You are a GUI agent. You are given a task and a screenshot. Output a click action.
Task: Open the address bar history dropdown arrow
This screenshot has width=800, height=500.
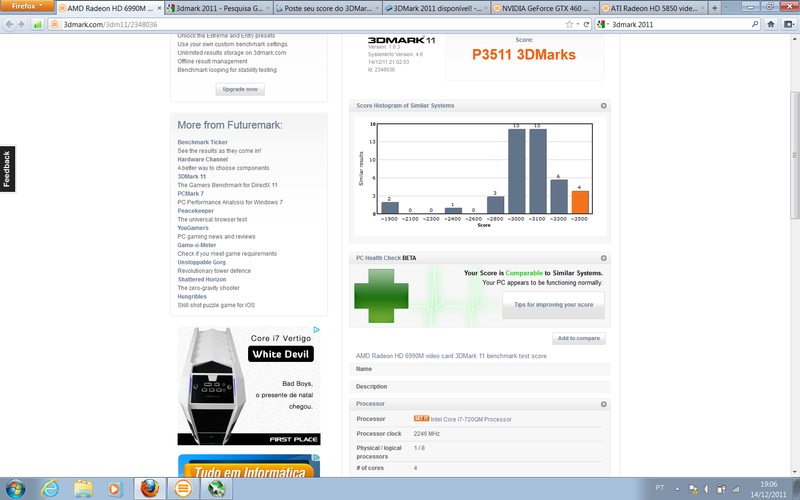coord(578,24)
